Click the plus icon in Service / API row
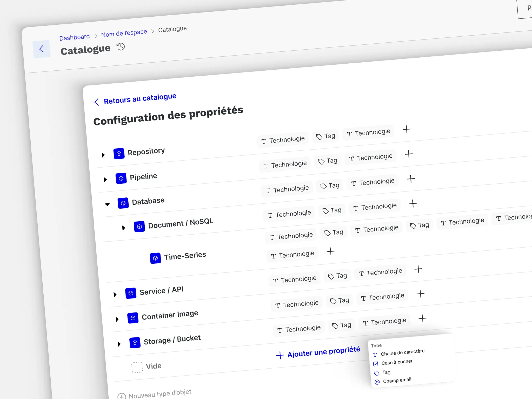 (418, 269)
